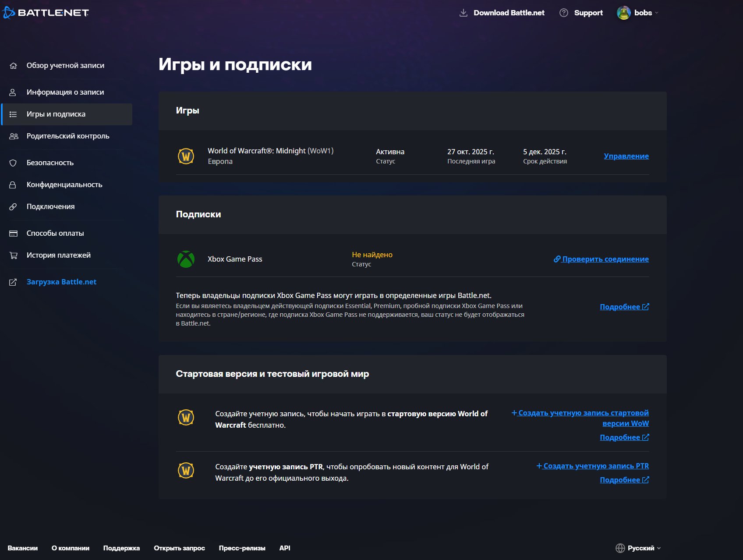743x560 pixels.
Task: Click Открыть запрос in footer
Action: (179, 548)
